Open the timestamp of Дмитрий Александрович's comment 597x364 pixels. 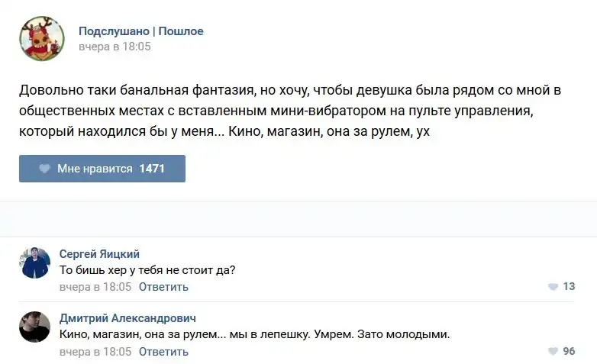95,352
